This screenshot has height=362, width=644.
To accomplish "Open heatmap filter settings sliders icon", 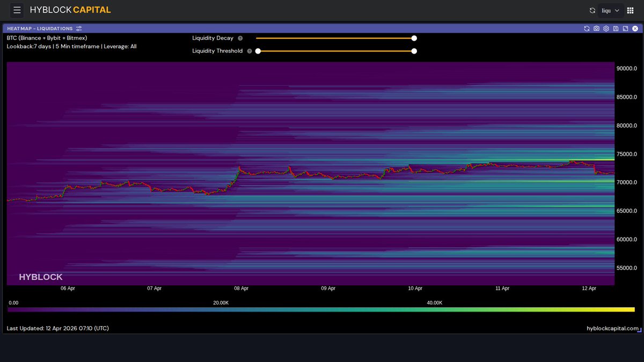I will (x=79, y=28).
